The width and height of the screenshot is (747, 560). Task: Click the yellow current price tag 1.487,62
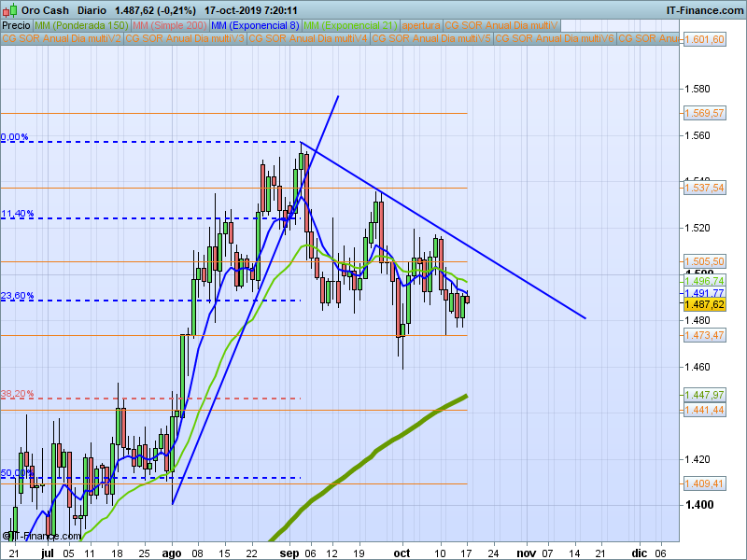tap(704, 305)
